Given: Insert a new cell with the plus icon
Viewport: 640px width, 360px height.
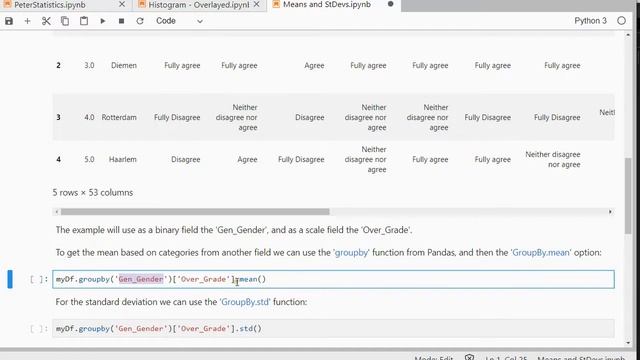Looking at the screenshot, I should [27, 21].
